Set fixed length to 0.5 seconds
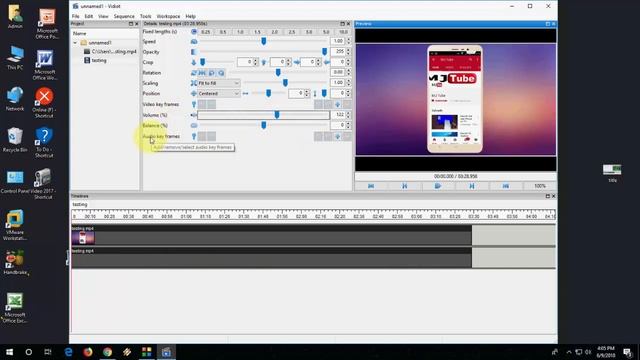The width and height of the screenshot is (640, 360). click(x=223, y=32)
